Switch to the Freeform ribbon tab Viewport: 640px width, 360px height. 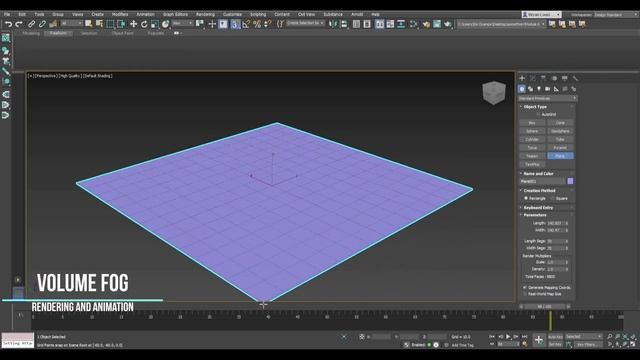58,33
